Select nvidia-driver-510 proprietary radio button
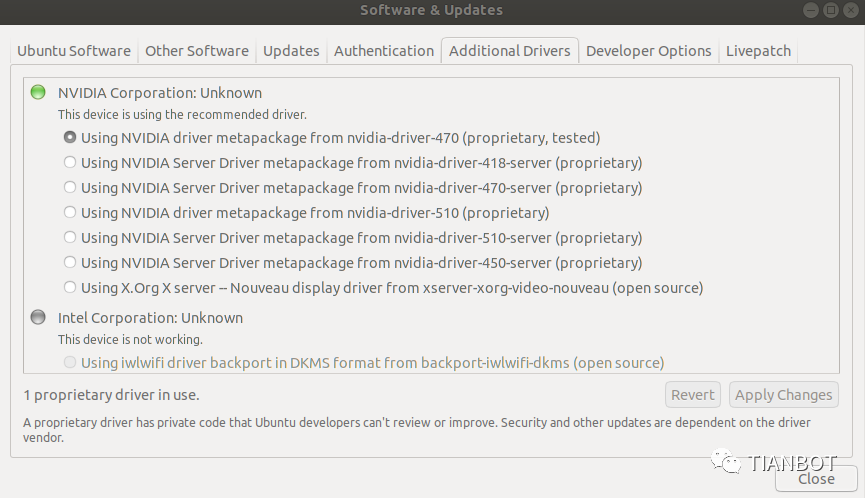The width and height of the screenshot is (865, 498). pyautogui.click(x=70, y=212)
